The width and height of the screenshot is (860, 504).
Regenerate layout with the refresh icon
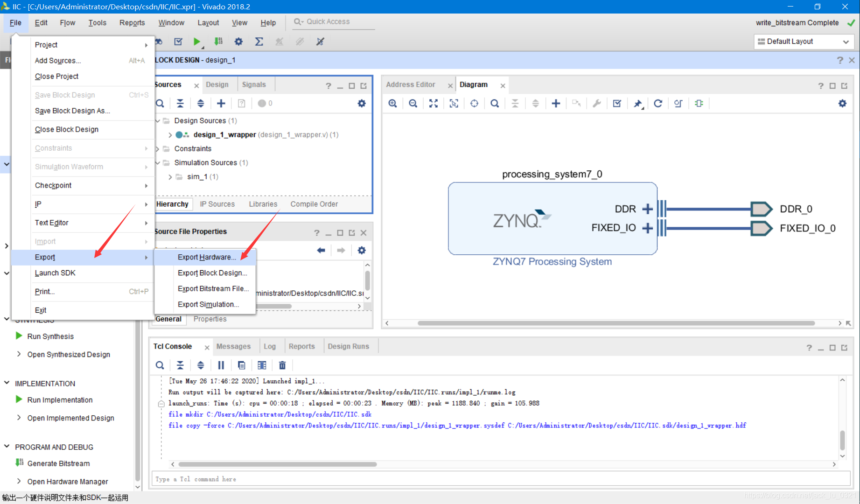pyautogui.click(x=658, y=103)
